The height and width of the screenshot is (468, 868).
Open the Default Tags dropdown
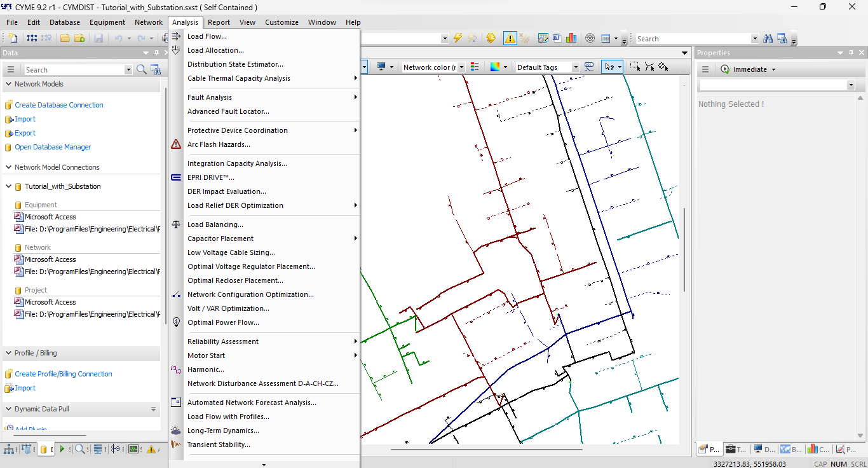pos(576,67)
